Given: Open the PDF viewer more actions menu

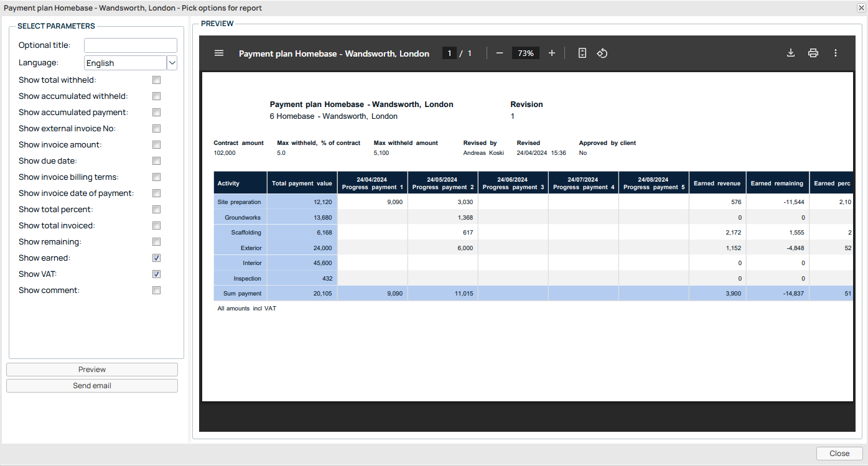Looking at the screenshot, I should pos(836,53).
